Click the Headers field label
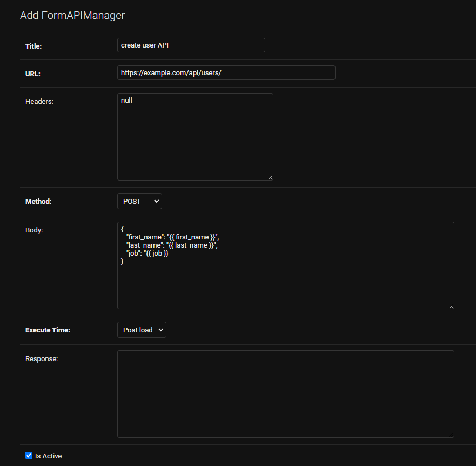 [39, 102]
